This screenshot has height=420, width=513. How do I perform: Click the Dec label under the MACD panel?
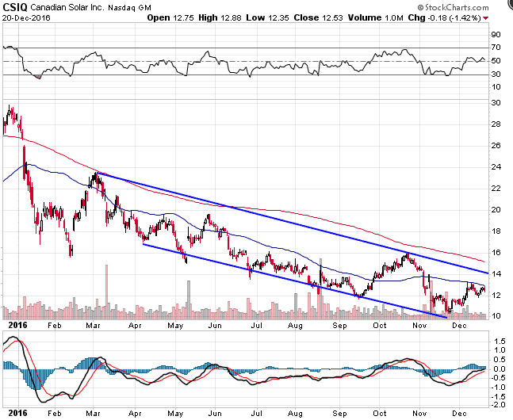[459, 414]
